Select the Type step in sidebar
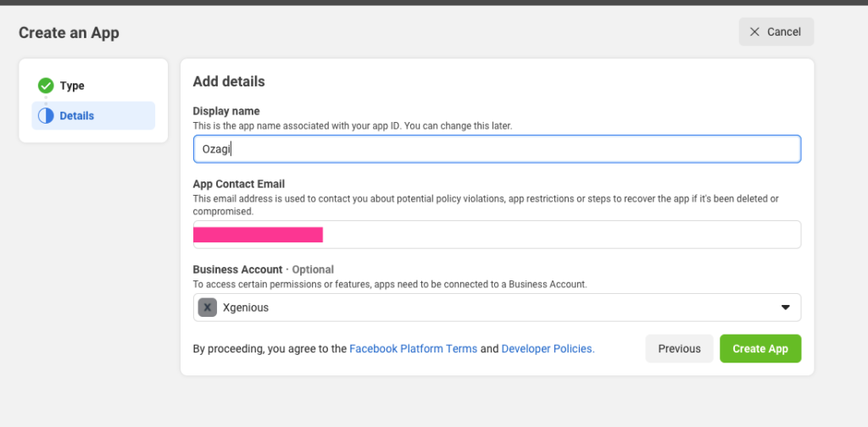The image size is (868, 427). [x=93, y=86]
